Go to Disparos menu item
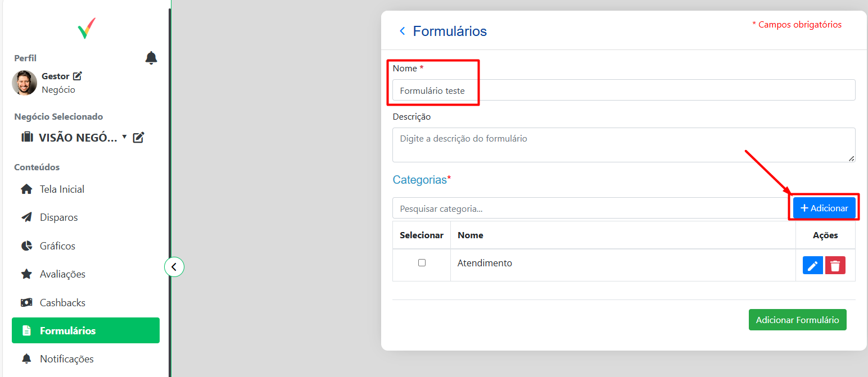 click(x=58, y=217)
